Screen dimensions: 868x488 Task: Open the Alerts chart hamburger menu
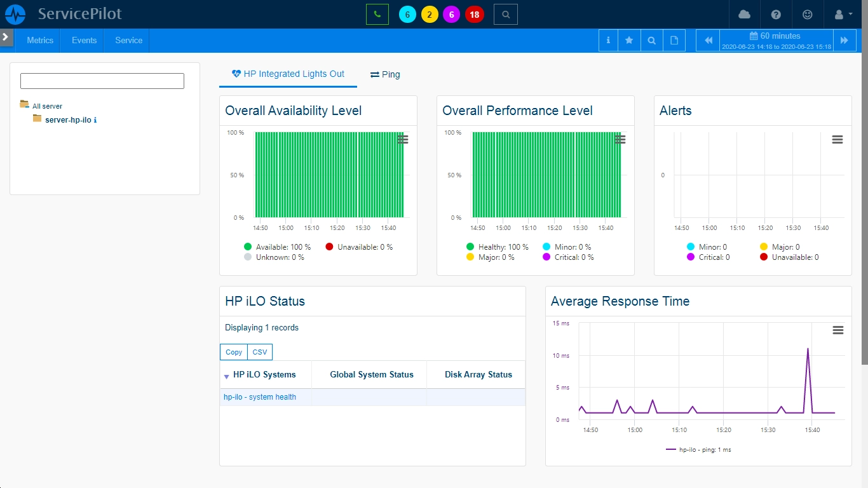(837, 140)
